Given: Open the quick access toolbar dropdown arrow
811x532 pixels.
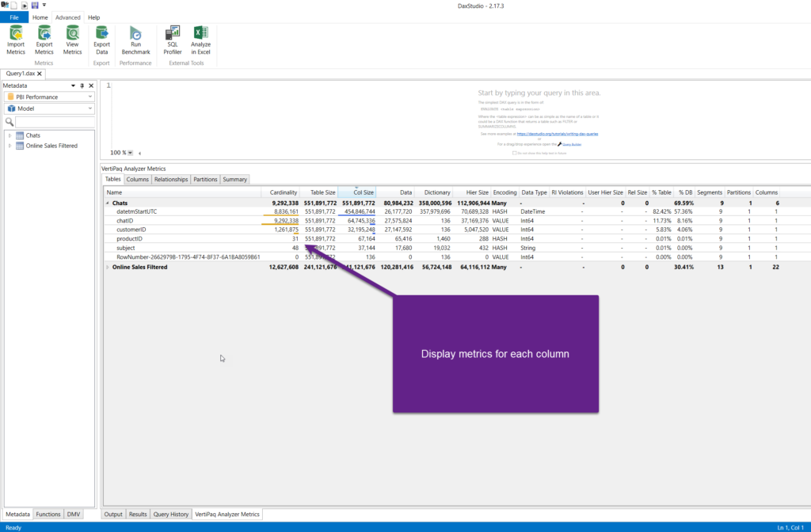Looking at the screenshot, I should (44, 6).
